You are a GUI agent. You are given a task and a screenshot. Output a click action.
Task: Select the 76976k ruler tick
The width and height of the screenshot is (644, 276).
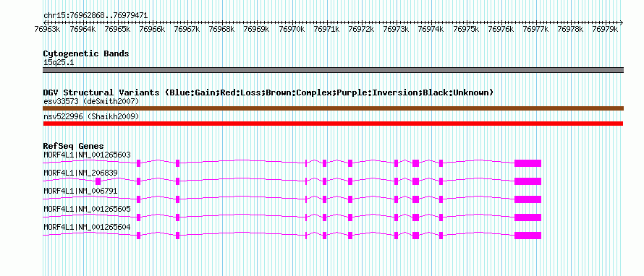coord(501,30)
